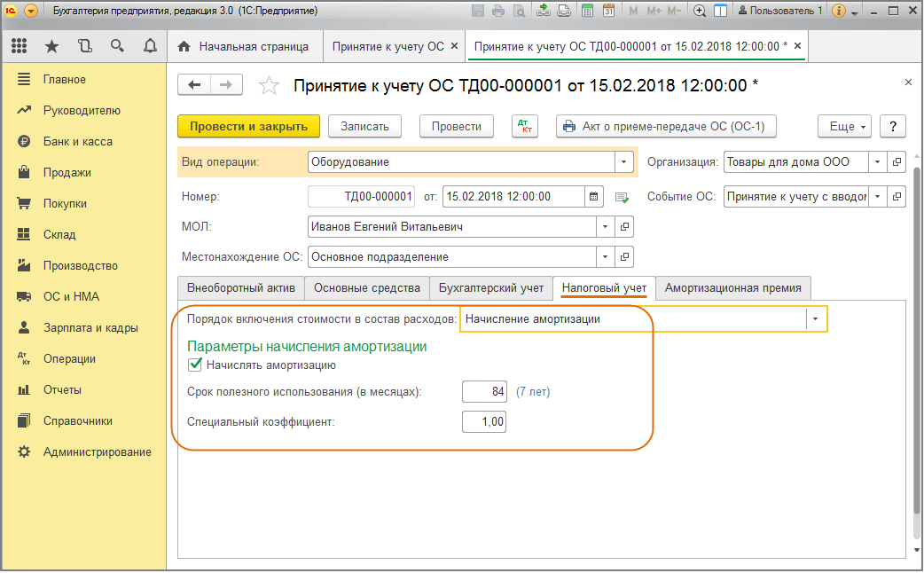Close the document form with X

908,82
